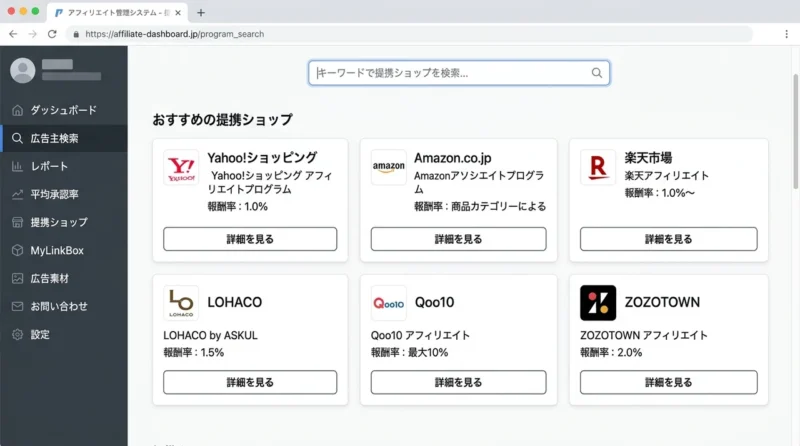Open the browser three-dot menu
Screen dimensions: 800x446
(786, 34)
